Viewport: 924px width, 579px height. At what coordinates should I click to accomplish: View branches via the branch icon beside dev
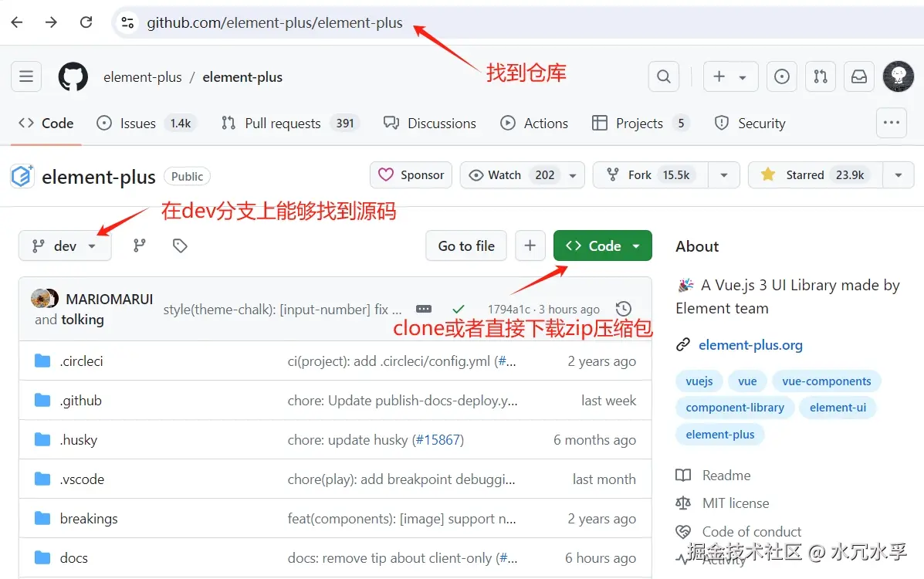[x=140, y=245]
